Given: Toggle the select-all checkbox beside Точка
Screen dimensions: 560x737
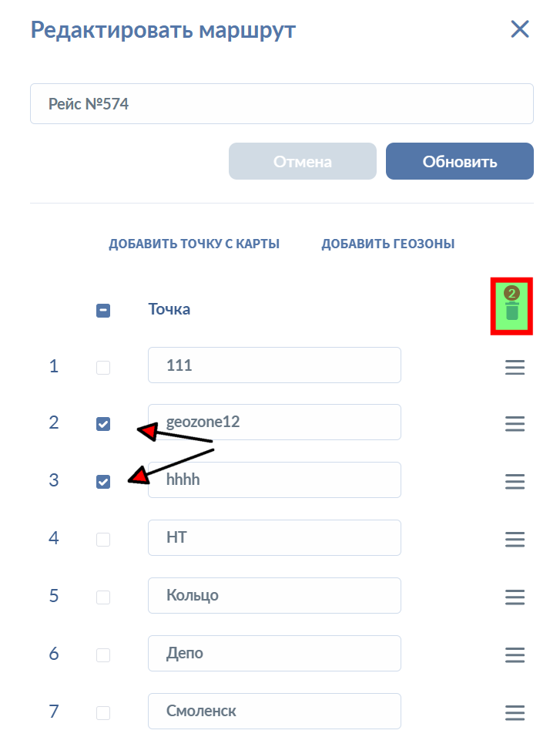Looking at the screenshot, I should [x=103, y=311].
